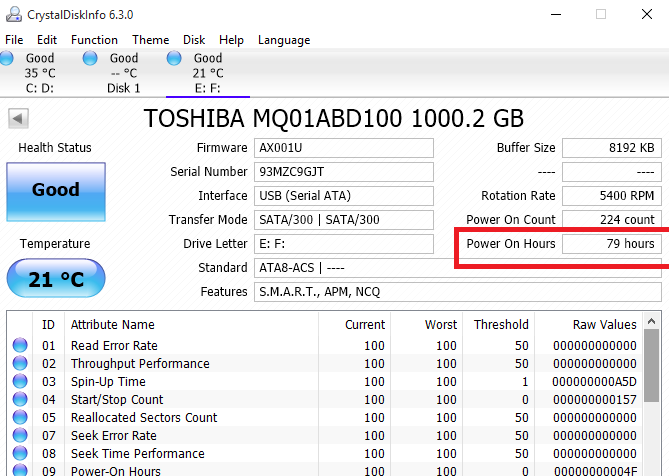Click the blue status orb for E: F: disk

pyautogui.click(x=174, y=58)
